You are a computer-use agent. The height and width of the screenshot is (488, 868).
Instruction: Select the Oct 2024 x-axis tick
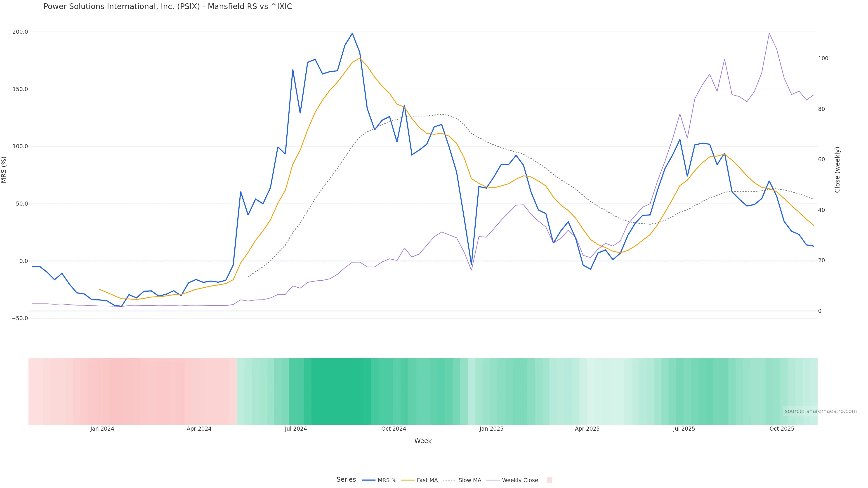click(394, 429)
